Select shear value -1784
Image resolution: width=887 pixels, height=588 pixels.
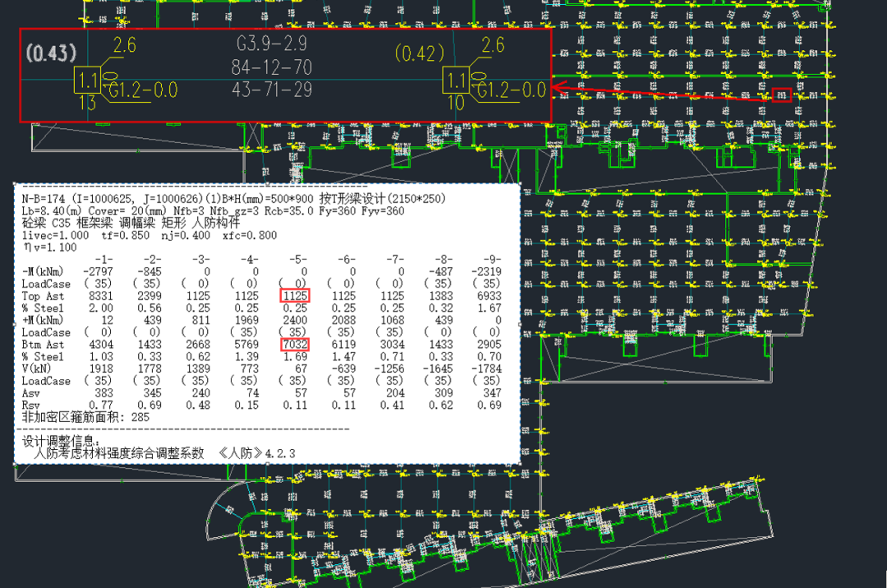point(486,369)
